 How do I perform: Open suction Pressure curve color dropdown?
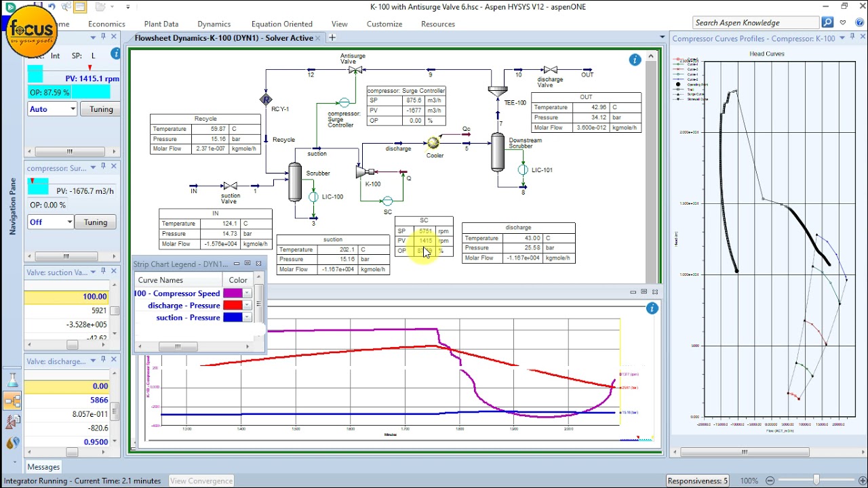point(247,317)
